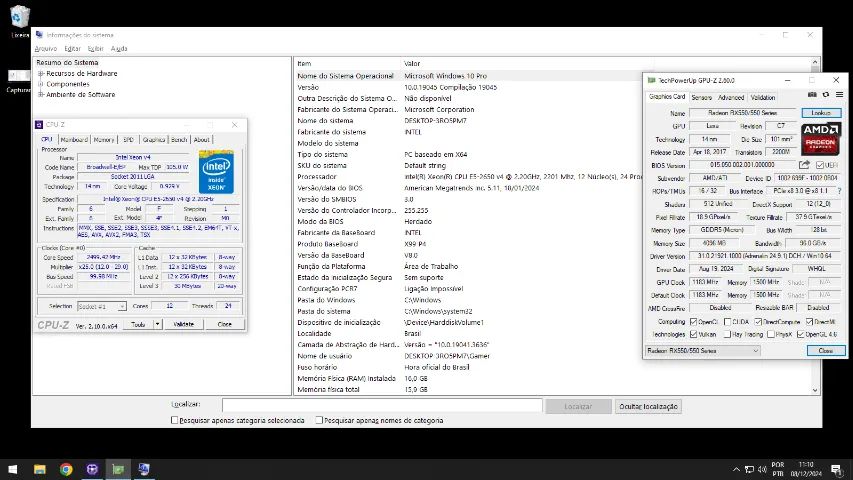853x480 pixels.
Task: Open GPU selection dropdown in GPU-Z
Action: coord(702,351)
